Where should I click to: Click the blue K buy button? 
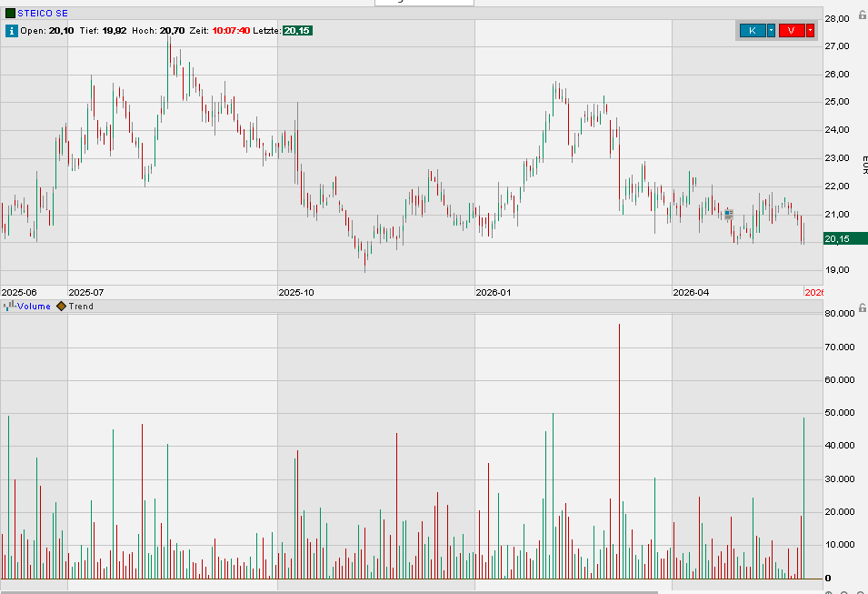click(753, 31)
